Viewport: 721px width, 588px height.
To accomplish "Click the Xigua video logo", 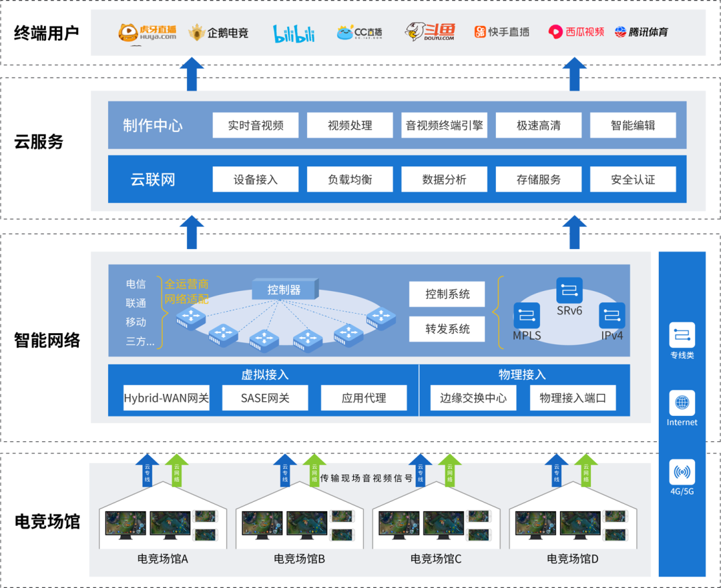I will (576, 32).
